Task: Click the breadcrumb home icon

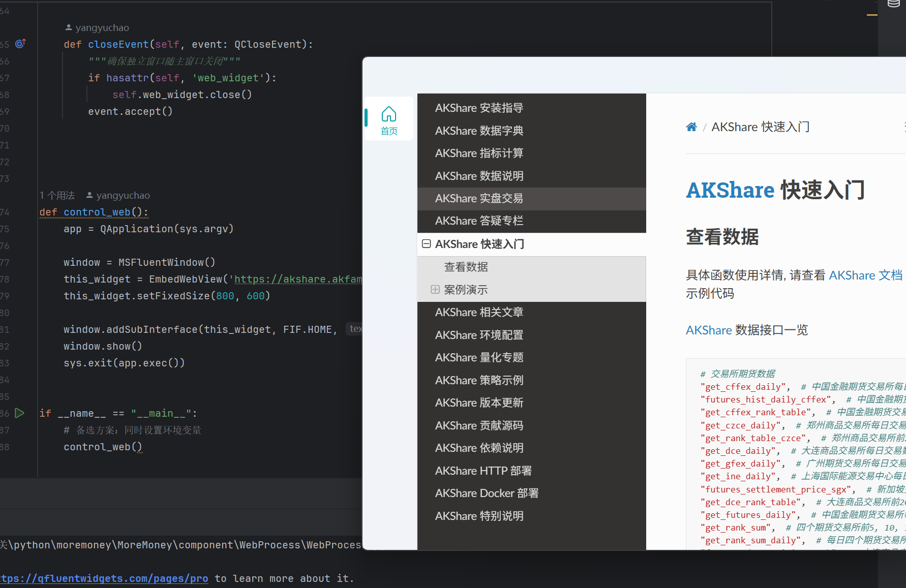Action: 691,127
